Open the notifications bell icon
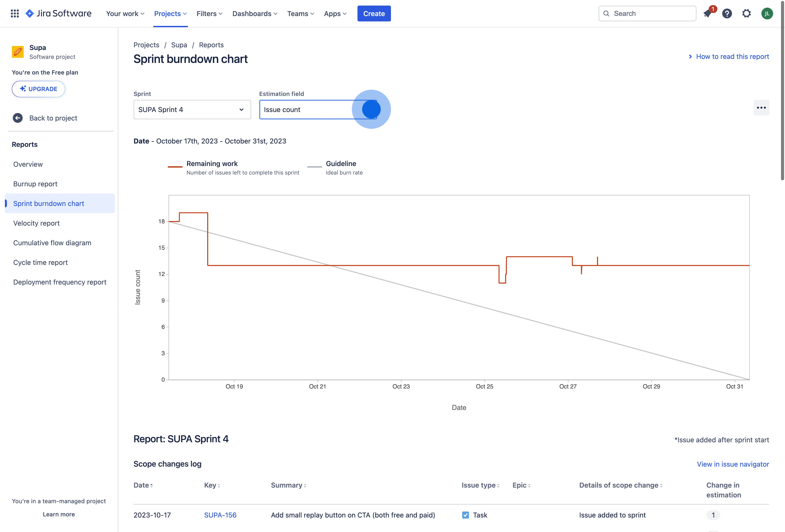Image resolution: width=785 pixels, height=532 pixels. 707,14
